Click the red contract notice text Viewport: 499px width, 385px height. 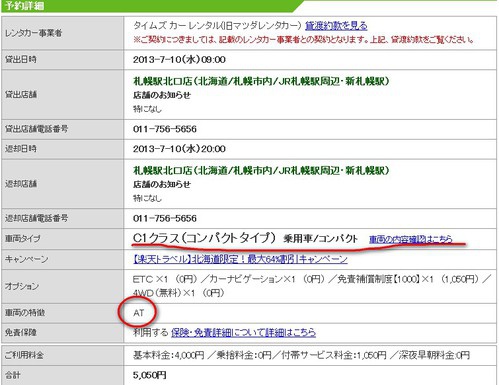coord(303,40)
